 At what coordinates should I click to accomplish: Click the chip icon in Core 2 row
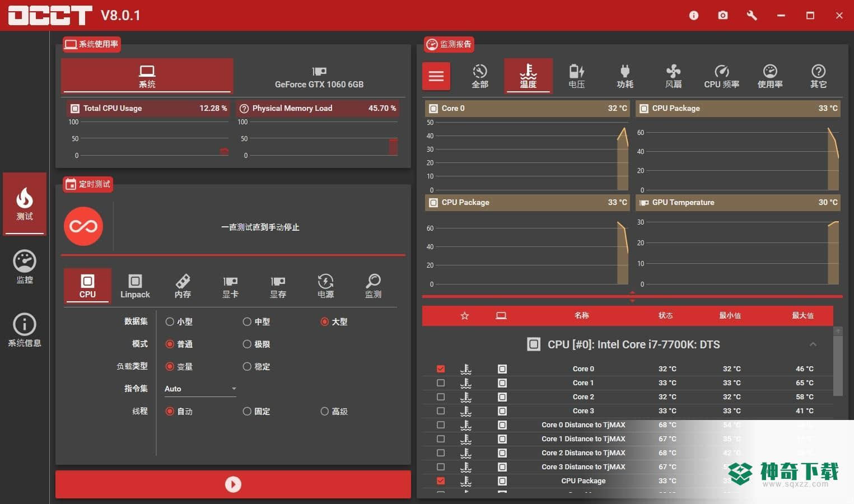[502, 396]
